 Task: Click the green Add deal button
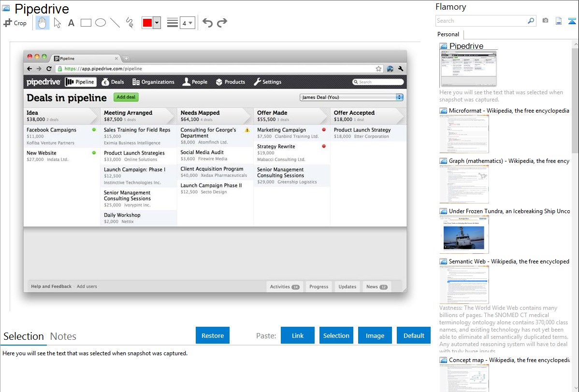126,97
